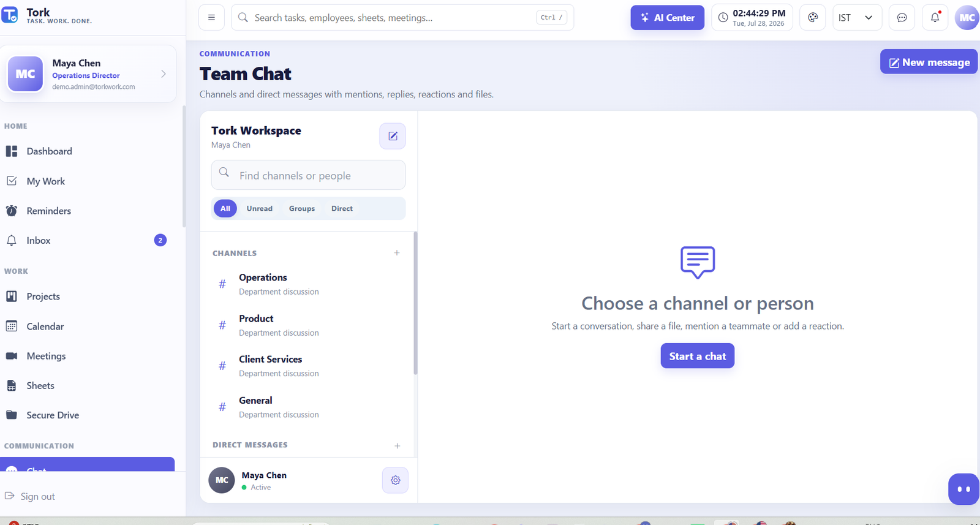Open Inbox from the sidebar
Viewport: 980px width, 525px height.
(x=87, y=241)
